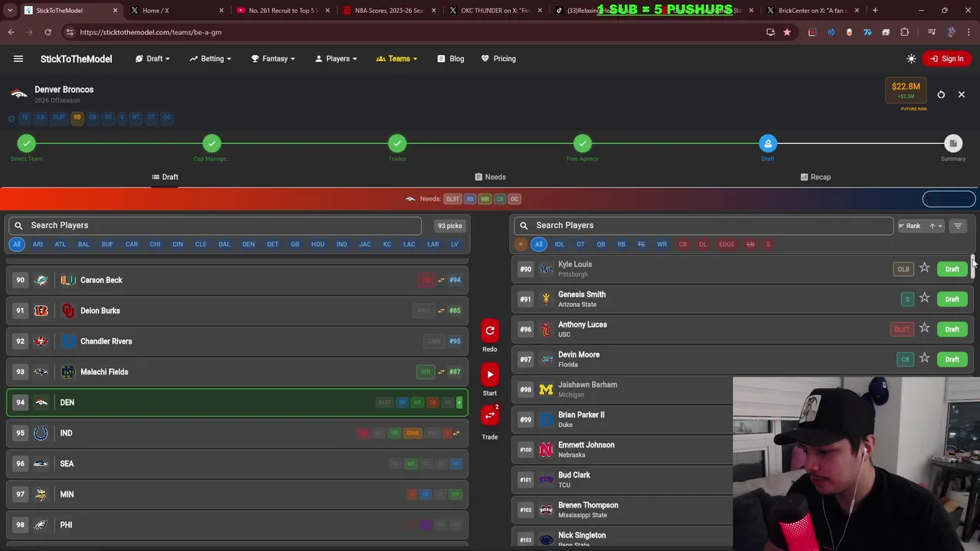
Task: Click the $22.8M cap space indicator
Action: tap(906, 90)
